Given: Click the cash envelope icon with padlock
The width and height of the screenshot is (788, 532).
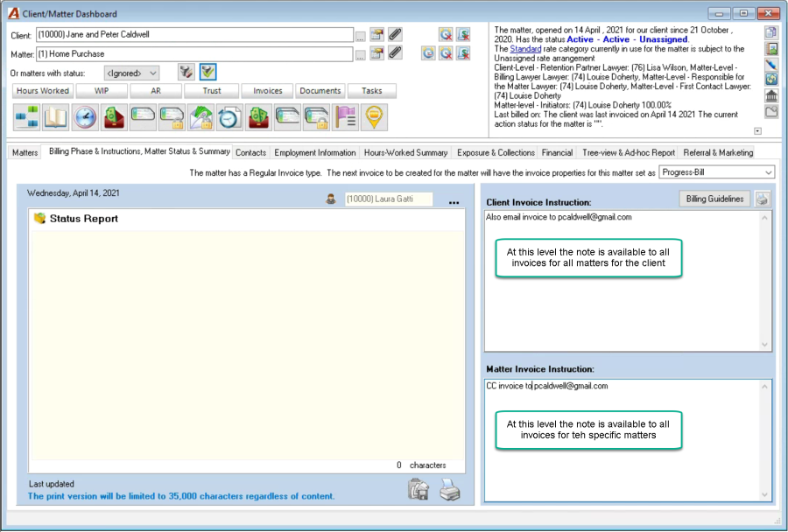Looking at the screenshot, I should coord(201,117).
